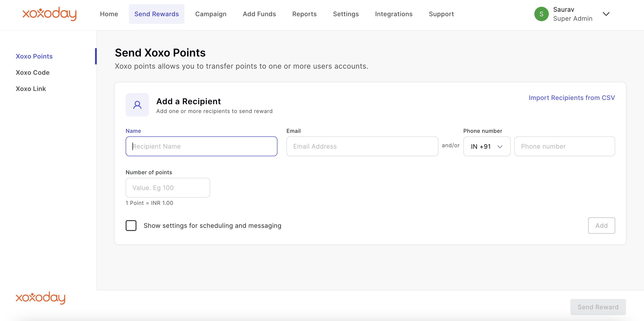This screenshot has height=321, width=644.
Task: Open the Campaign menu item
Action: coord(211,14)
